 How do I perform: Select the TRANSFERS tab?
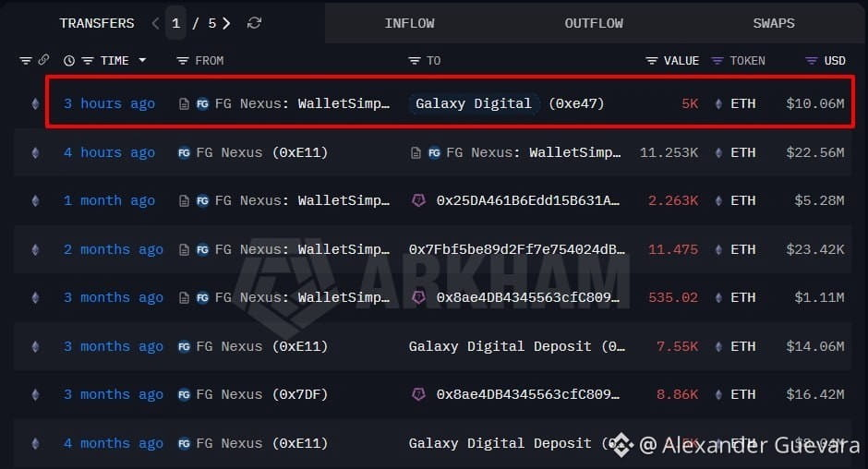pyautogui.click(x=97, y=23)
